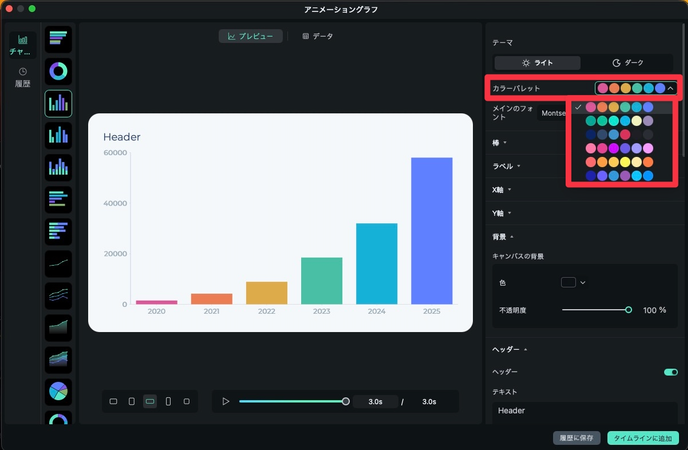
Task: Select the donut chart template thumbnail
Action: 59,71
